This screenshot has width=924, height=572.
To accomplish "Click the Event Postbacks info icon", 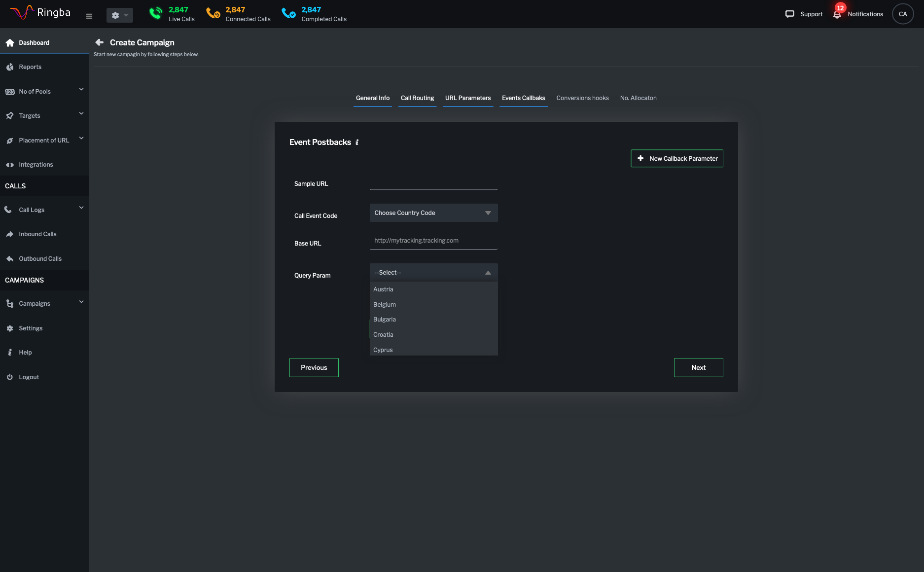I will point(357,143).
